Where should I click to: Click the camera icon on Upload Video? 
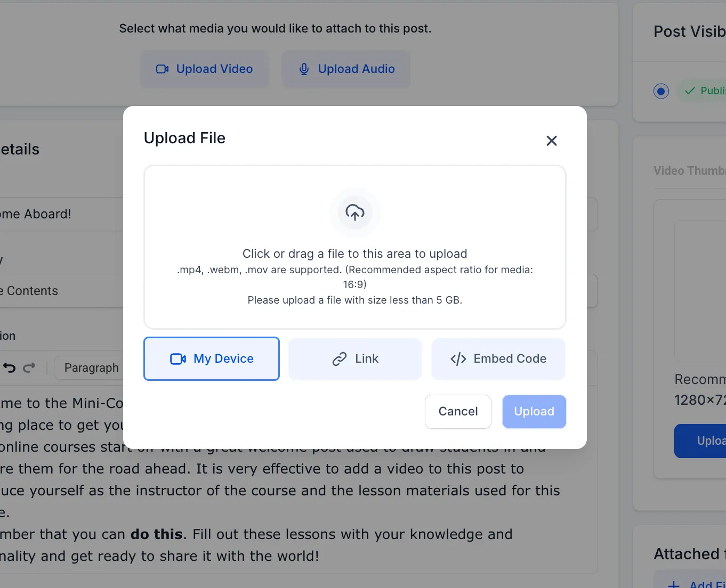(x=162, y=69)
